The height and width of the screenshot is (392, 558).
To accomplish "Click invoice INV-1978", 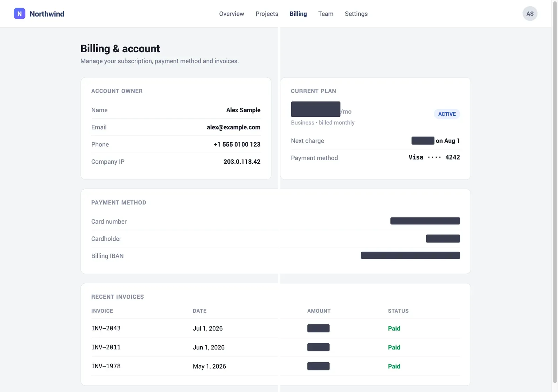I will [x=106, y=366].
